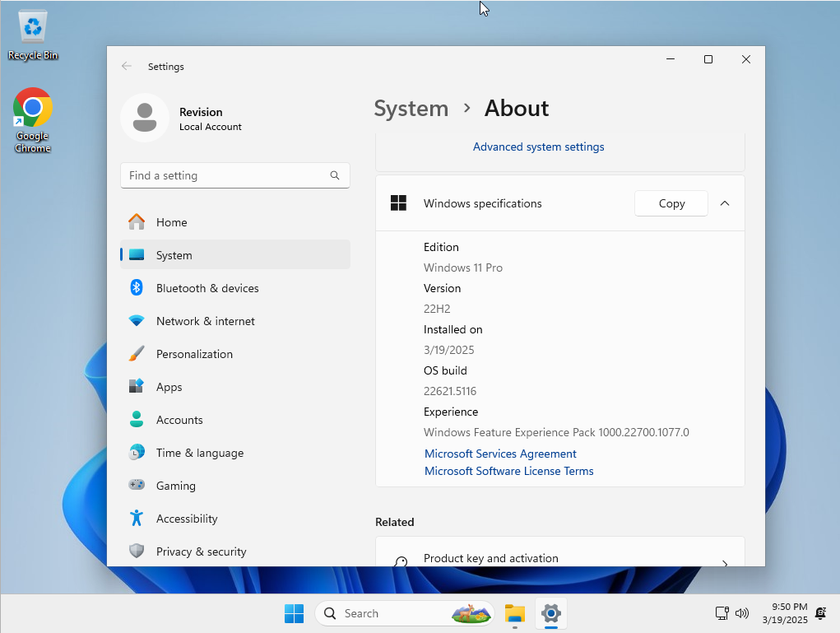This screenshot has height=633, width=840.
Task: Select the Gaming controller icon
Action: [137, 486]
